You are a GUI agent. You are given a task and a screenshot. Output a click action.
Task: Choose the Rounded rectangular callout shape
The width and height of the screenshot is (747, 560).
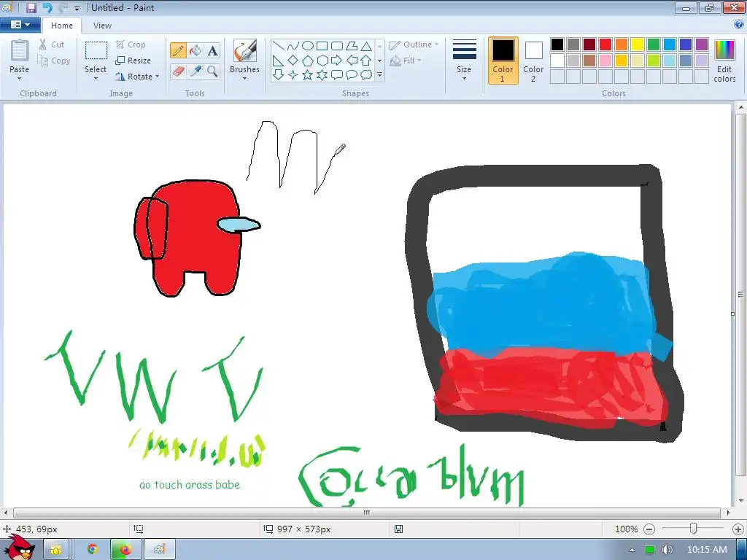337,75
